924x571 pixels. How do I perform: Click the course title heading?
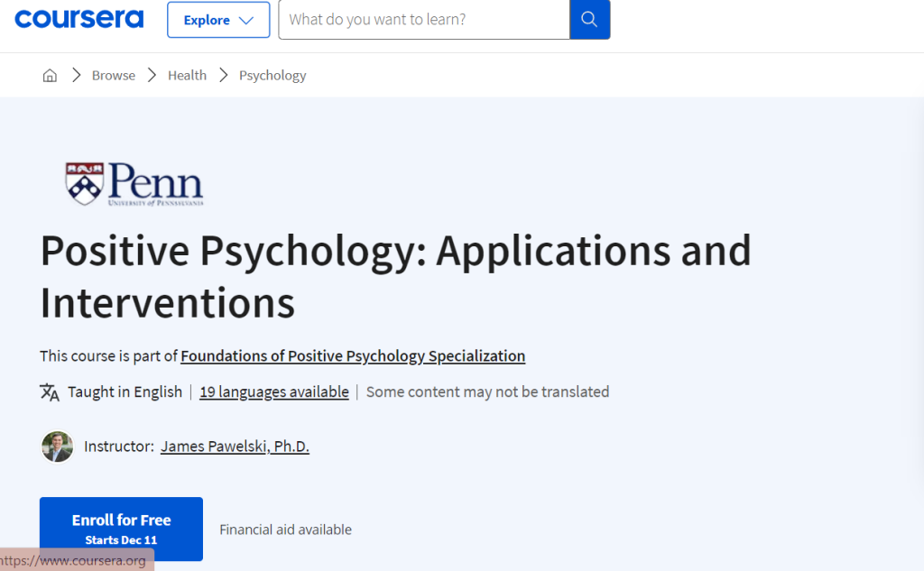395,276
